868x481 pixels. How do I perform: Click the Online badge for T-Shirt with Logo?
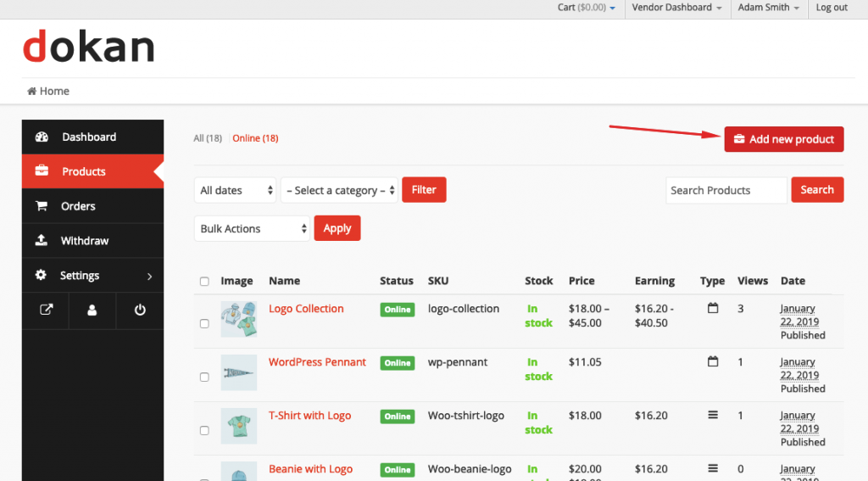point(398,417)
